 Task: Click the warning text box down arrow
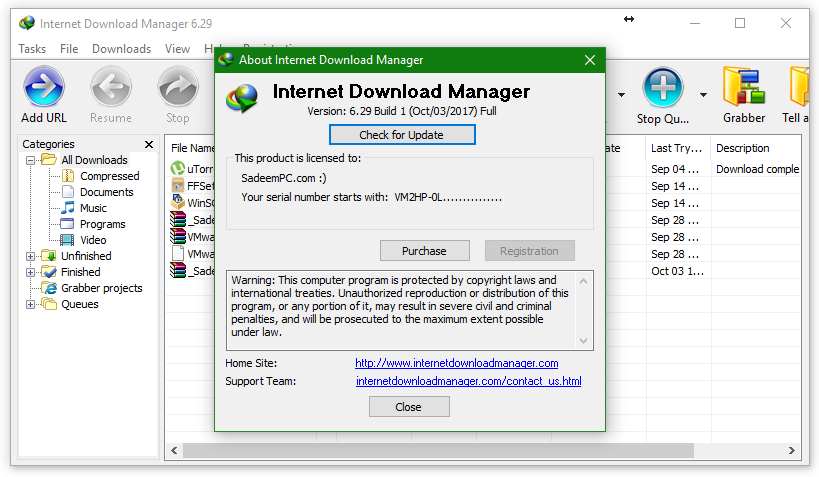click(x=583, y=341)
